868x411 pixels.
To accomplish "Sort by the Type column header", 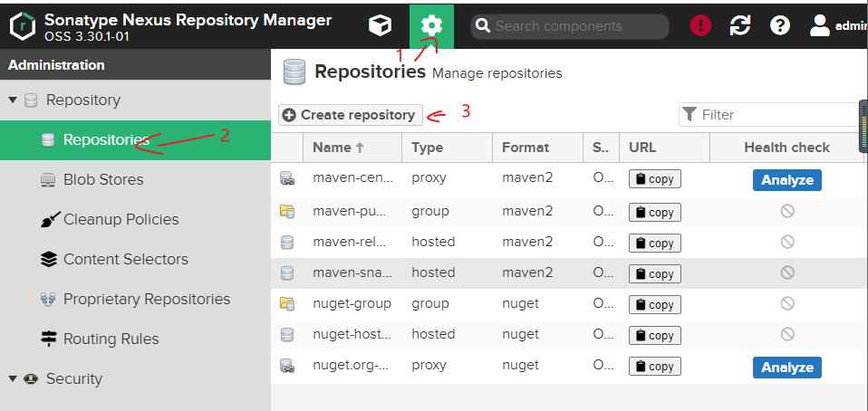I will (448, 148).
